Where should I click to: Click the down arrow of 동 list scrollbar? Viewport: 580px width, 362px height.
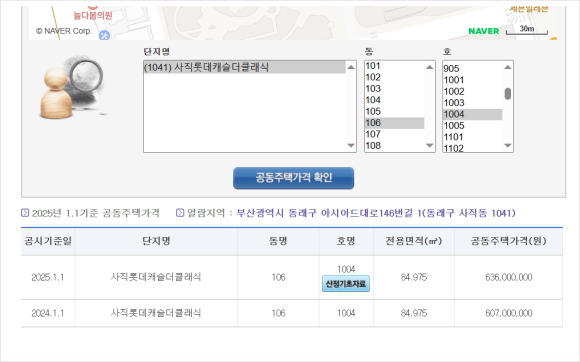pyautogui.click(x=429, y=146)
